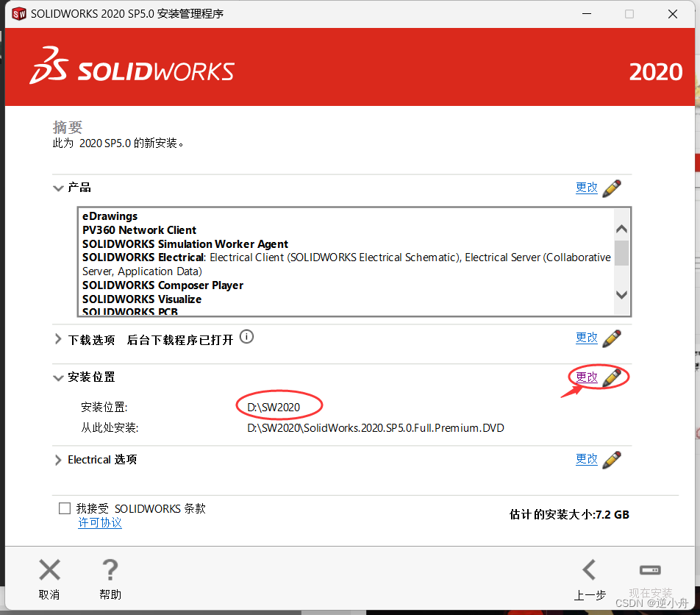Click 更改 link for 安装位置
The width and height of the screenshot is (700, 615).
[587, 377]
